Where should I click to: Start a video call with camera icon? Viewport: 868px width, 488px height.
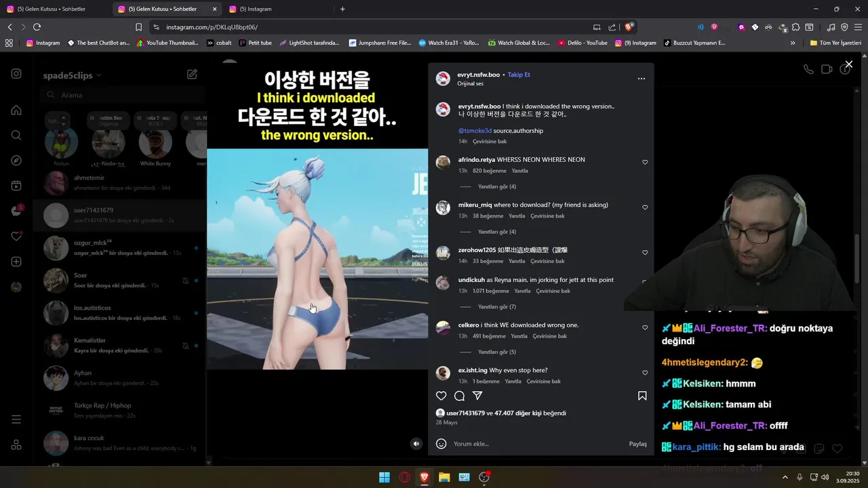(827, 69)
